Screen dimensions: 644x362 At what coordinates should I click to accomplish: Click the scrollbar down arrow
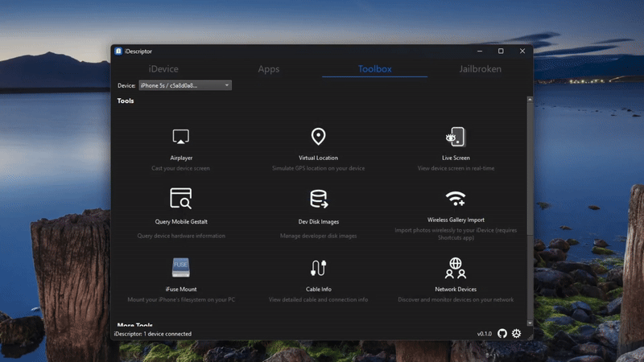pos(530,323)
